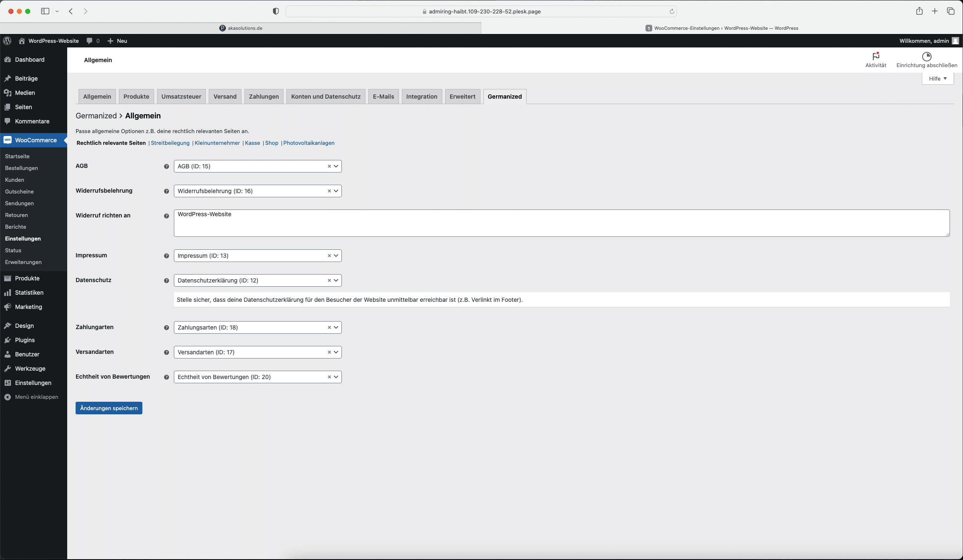Open Medien library in the sidebar
The width and height of the screenshot is (963, 560).
(33, 93)
